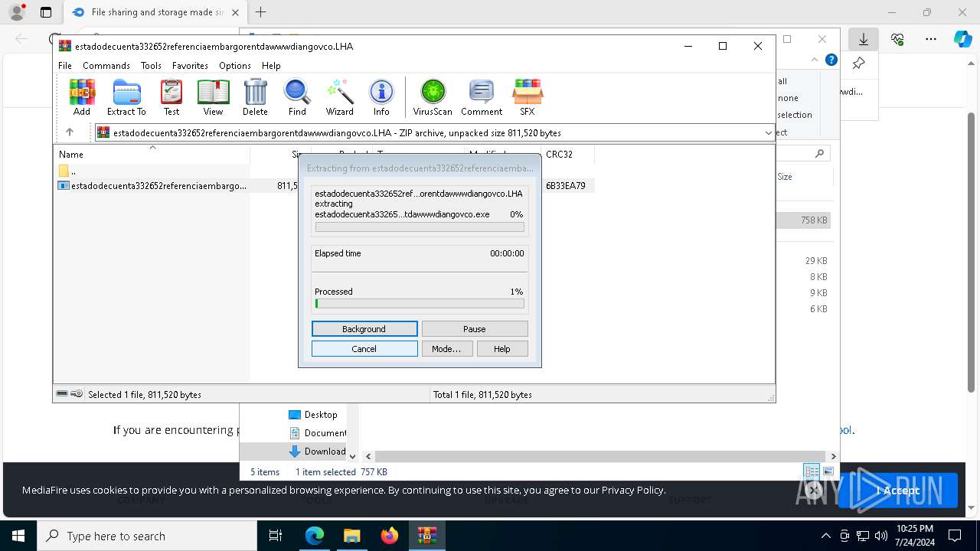Open Documents in Explorer sidebar

click(x=317, y=433)
